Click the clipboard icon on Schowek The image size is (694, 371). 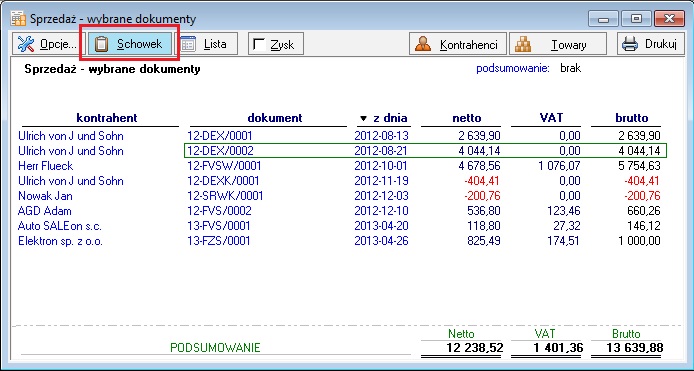(x=102, y=44)
